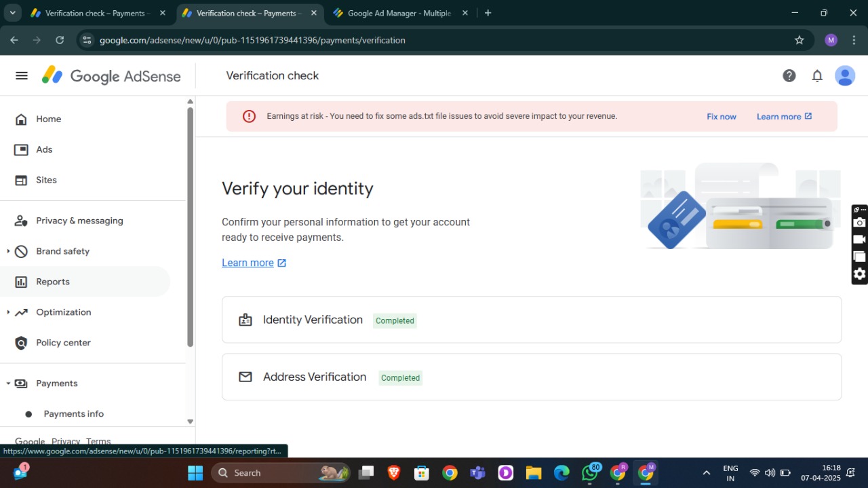Image resolution: width=868 pixels, height=488 pixels.
Task: Open the notifications bell
Action: coord(817,76)
